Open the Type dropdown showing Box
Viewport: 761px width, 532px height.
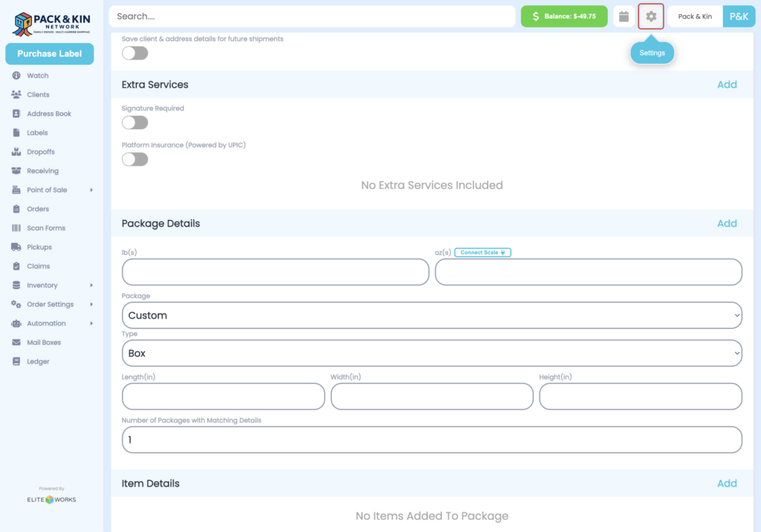pyautogui.click(x=432, y=353)
